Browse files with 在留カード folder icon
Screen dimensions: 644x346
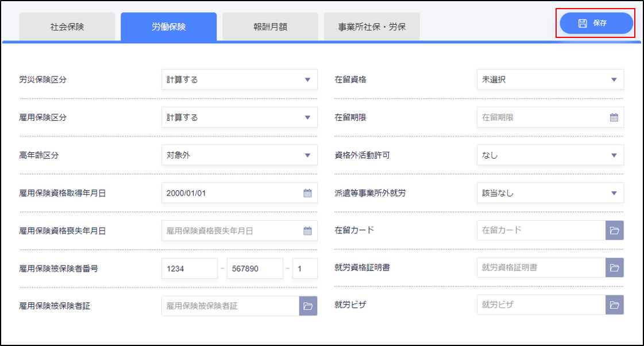614,230
